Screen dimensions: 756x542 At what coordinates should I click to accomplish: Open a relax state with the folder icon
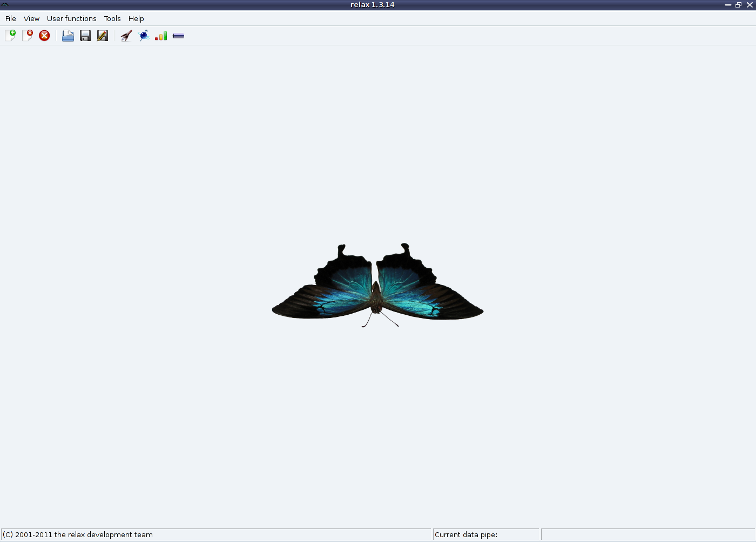click(68, 36)
